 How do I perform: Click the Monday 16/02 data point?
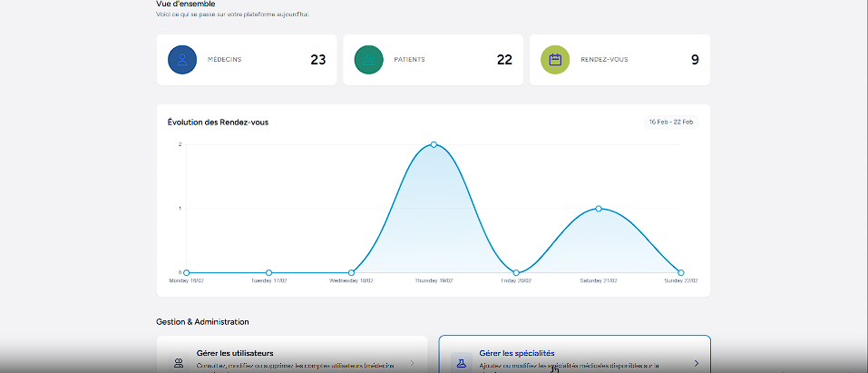coord(186,272)
